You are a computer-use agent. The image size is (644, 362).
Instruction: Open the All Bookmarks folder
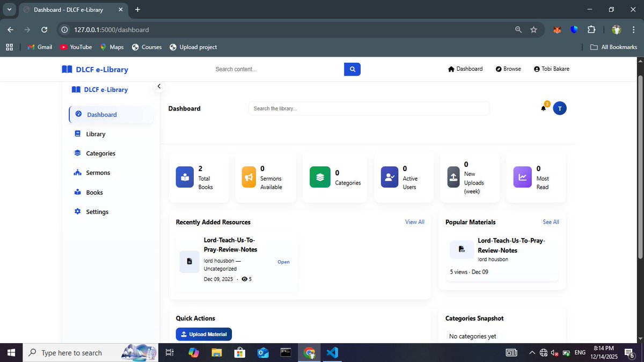pyautogui.click(x=613, y=47)
